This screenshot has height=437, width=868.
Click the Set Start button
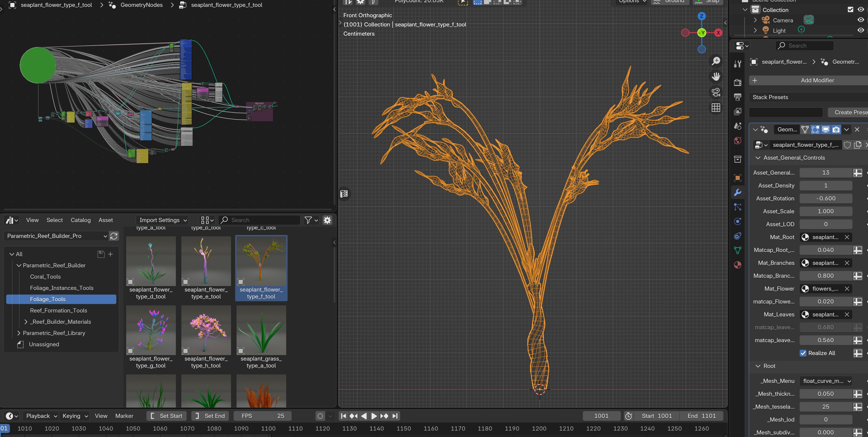[166, 416]
